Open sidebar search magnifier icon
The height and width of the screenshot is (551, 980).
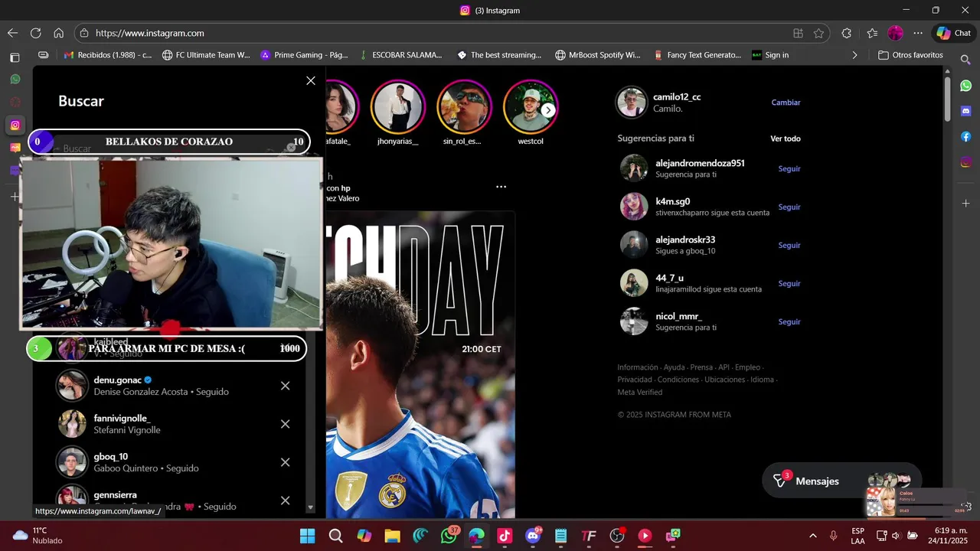pos(965,59)
